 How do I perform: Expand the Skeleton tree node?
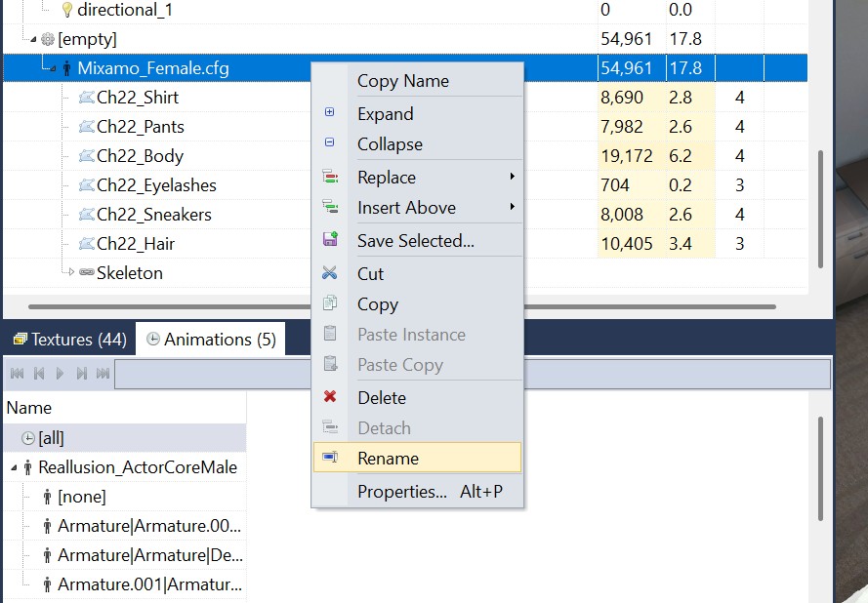coord(71,273)
